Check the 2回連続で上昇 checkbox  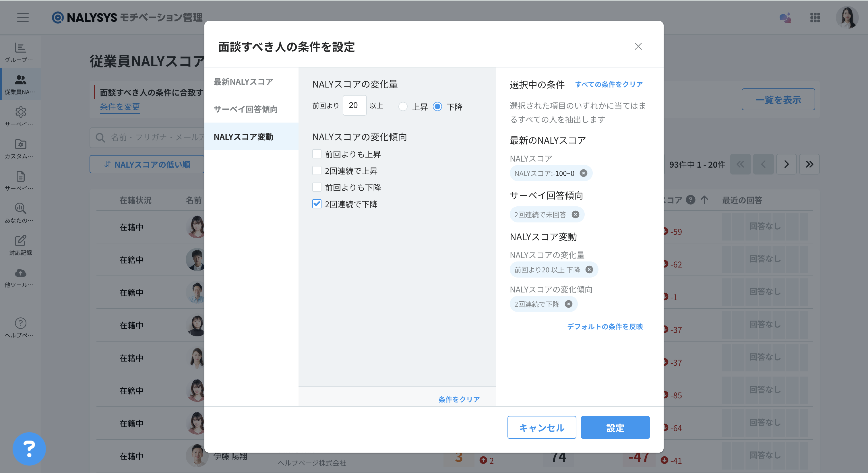pos(317,171)
